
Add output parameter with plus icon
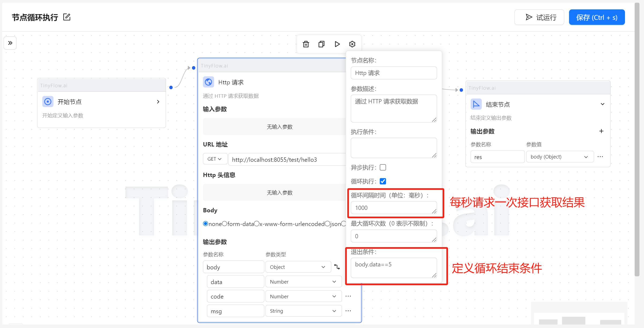pos(601,131)
